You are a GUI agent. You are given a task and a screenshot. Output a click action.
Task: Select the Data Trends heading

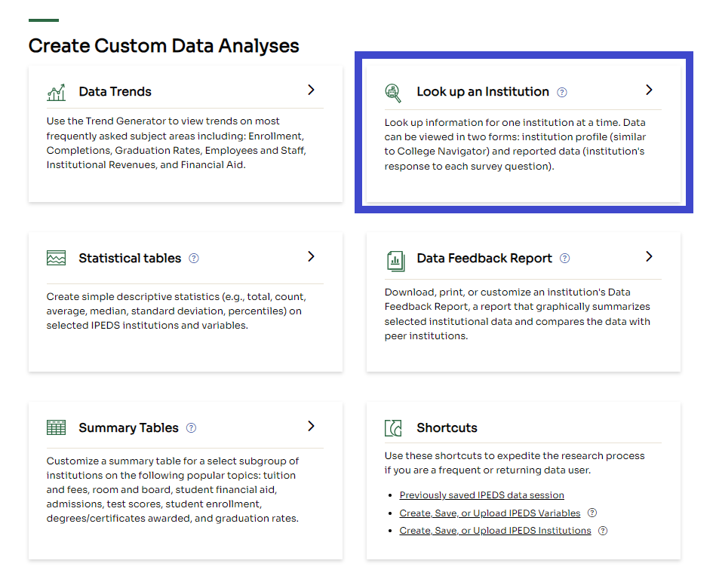(115, 92)
